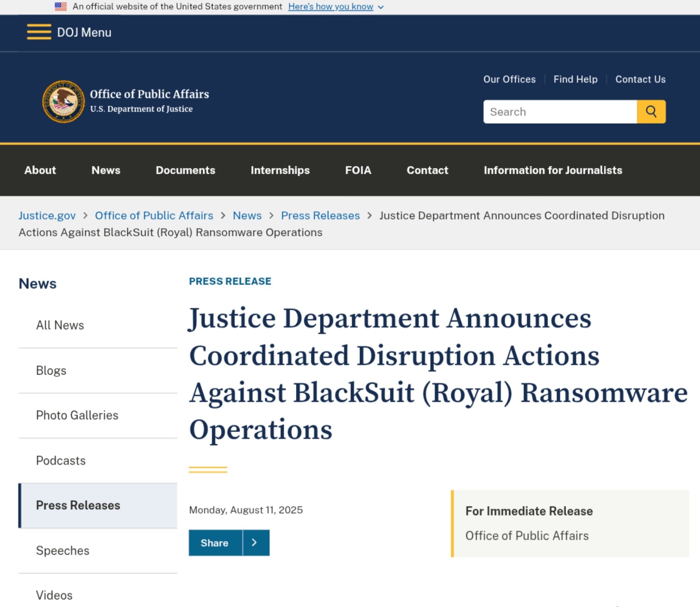Screen dimensions: 700x607
Task: Click the "Contact Us" link
Action: 640,79
